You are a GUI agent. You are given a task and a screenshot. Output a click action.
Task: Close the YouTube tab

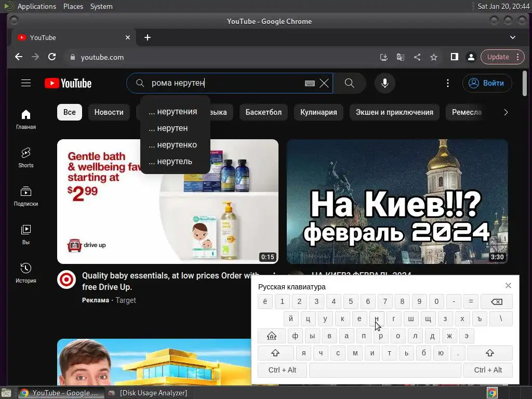pyautogui.click(x=128, y=37)
